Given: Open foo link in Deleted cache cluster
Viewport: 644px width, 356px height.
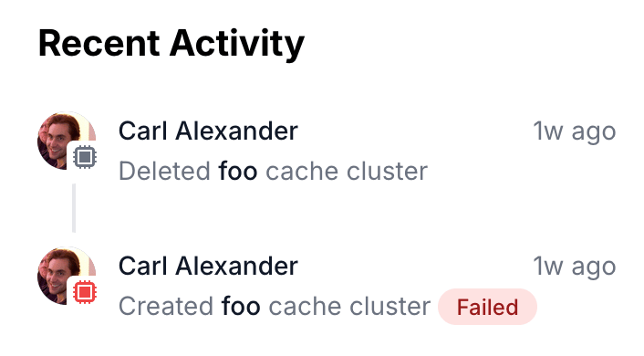Looking at the screenshot, I should [238, 171].
